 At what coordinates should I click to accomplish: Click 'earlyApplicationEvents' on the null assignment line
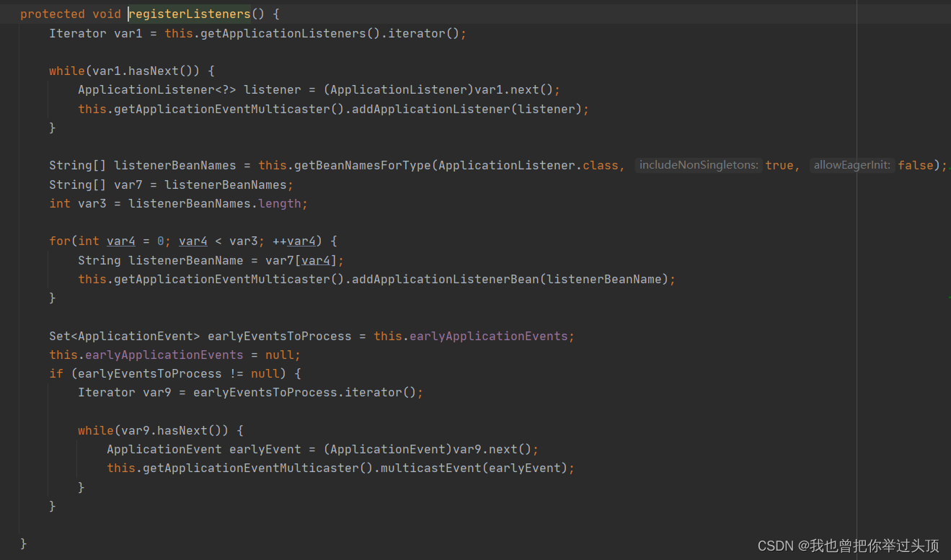coord(164,355)
